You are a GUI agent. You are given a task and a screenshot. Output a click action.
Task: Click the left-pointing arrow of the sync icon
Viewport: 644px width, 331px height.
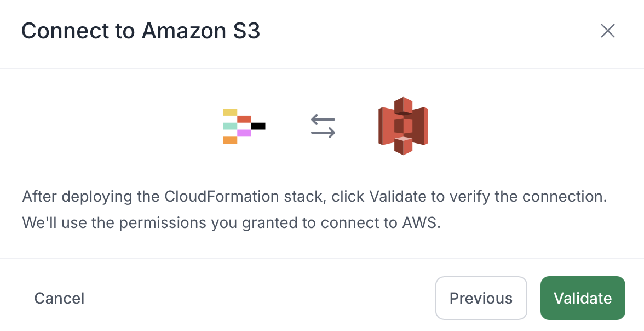pos(323,119)
